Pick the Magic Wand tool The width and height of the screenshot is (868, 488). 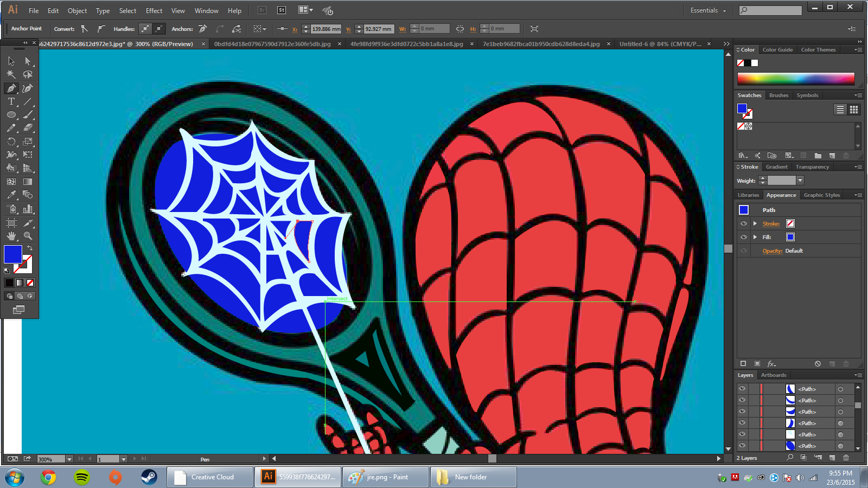click(11, 74)
